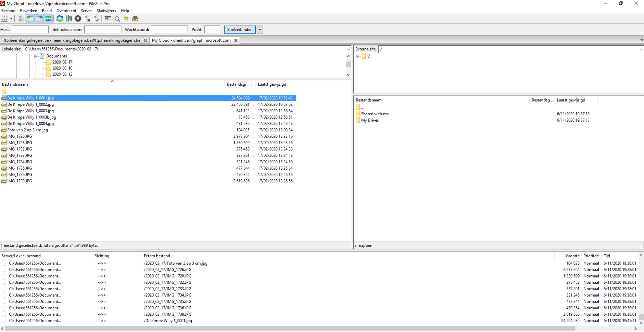
Task: Open the Beeld menu
Action: pyautogui.click(x=47, y=11)
